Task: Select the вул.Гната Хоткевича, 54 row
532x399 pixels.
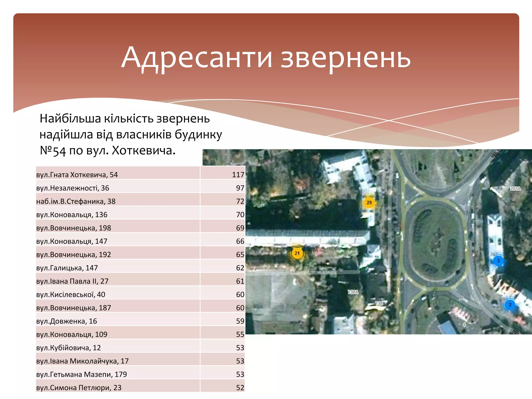Action: tap(77, 175)
